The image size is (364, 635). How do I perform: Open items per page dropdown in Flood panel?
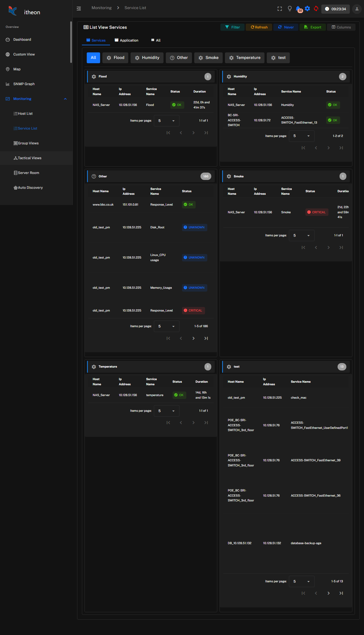coord(167,121)
